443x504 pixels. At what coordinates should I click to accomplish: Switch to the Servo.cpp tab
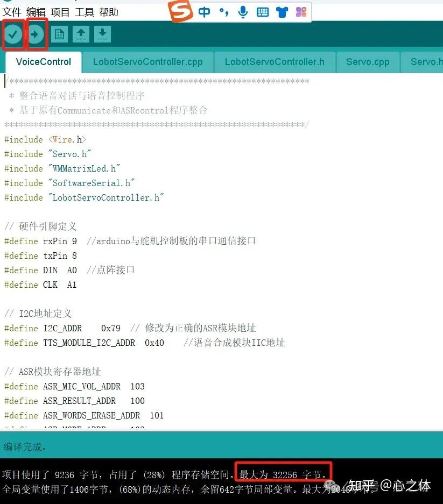pos(368,62)
